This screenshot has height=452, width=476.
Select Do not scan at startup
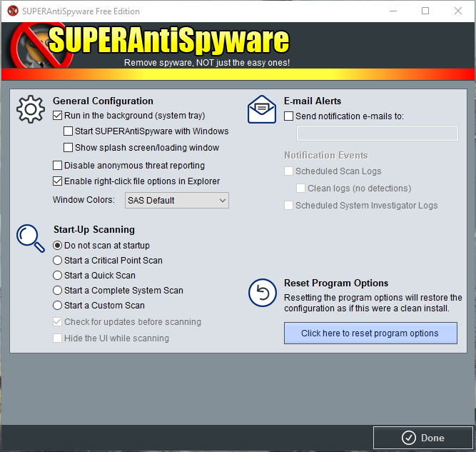tap(57, 246)
